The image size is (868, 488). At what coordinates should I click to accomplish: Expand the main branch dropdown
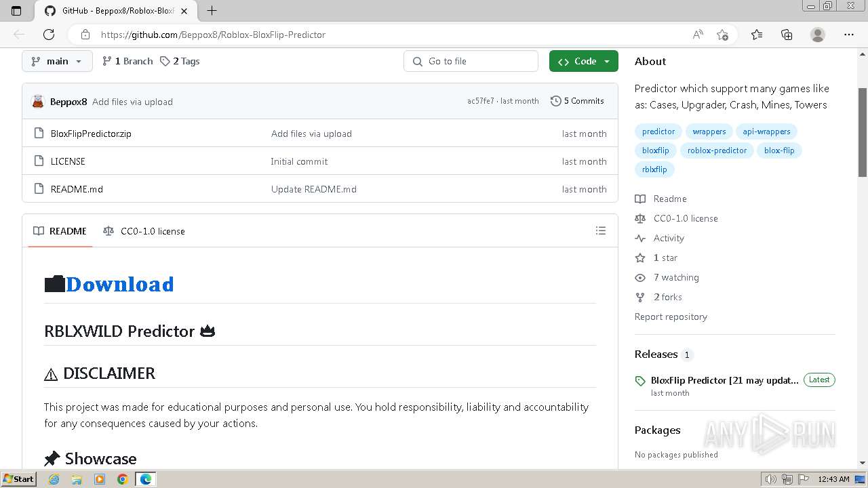point(56,61)
